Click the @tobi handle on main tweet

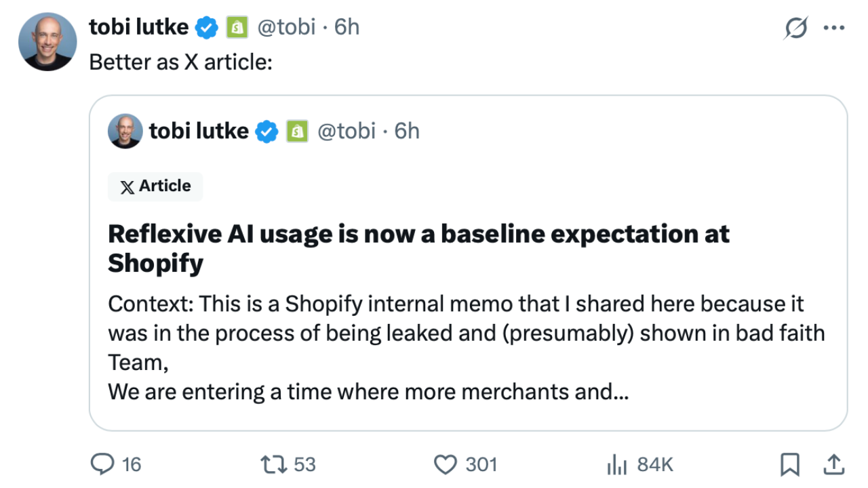coord(286,26)
